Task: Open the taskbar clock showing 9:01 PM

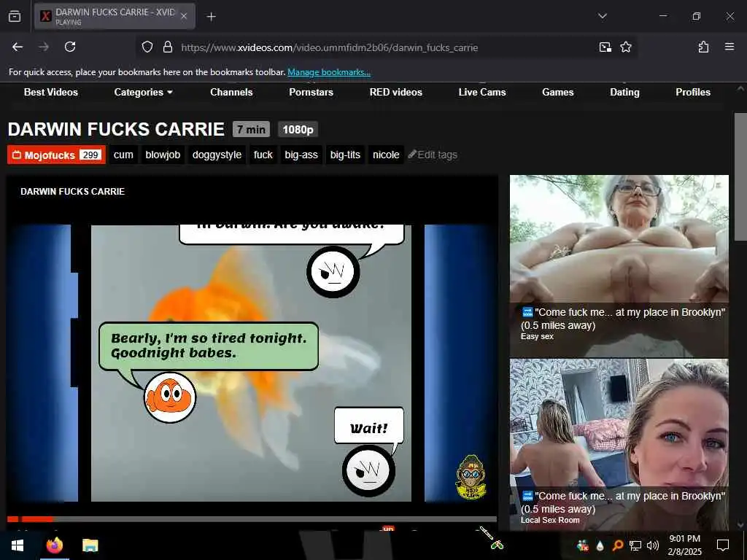Action: click(x=684, y=545)
